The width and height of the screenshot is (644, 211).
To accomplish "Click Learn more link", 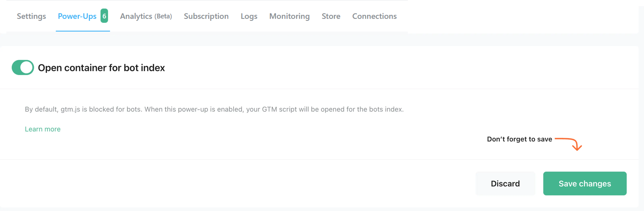I will pos(43,129).
